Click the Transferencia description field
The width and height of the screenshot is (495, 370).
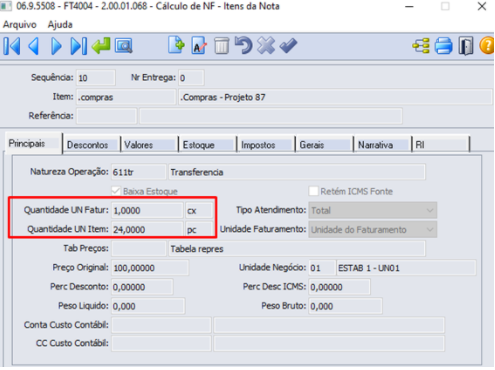click(297, 172)
